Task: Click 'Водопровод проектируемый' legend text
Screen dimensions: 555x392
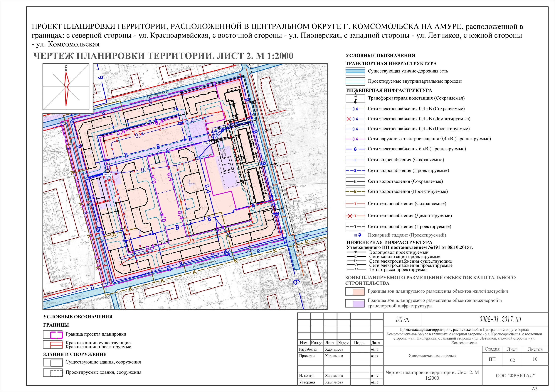Action: click(399, 252)
